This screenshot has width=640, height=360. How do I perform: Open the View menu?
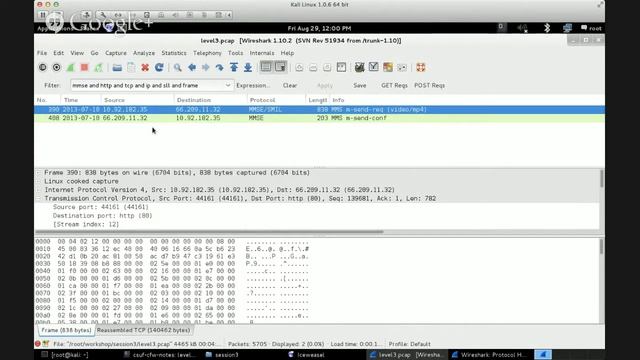77,53
